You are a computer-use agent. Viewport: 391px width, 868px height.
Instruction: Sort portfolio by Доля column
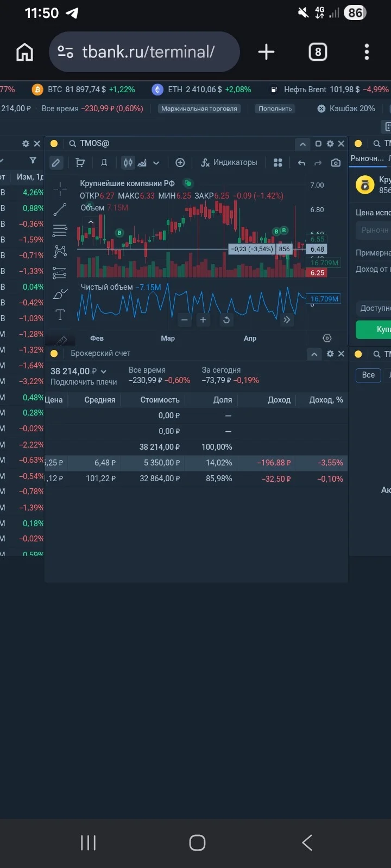point(223,400)
